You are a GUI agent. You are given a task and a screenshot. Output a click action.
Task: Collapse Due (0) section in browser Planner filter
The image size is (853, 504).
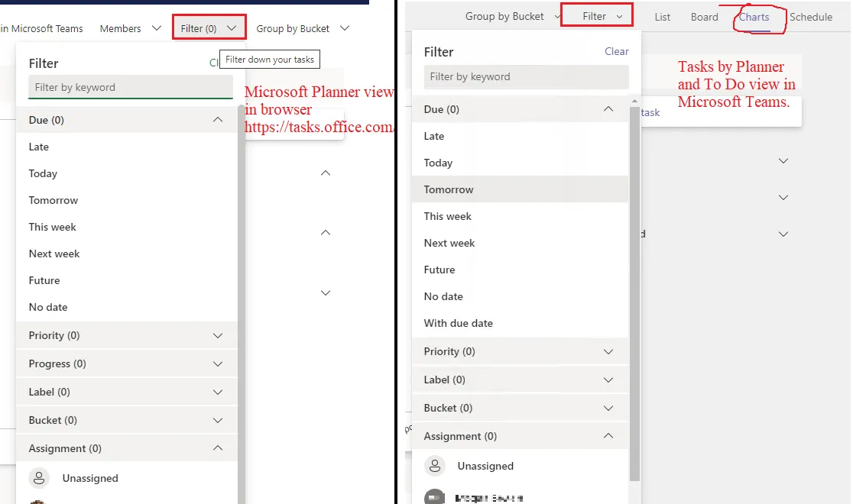point(128,120)
